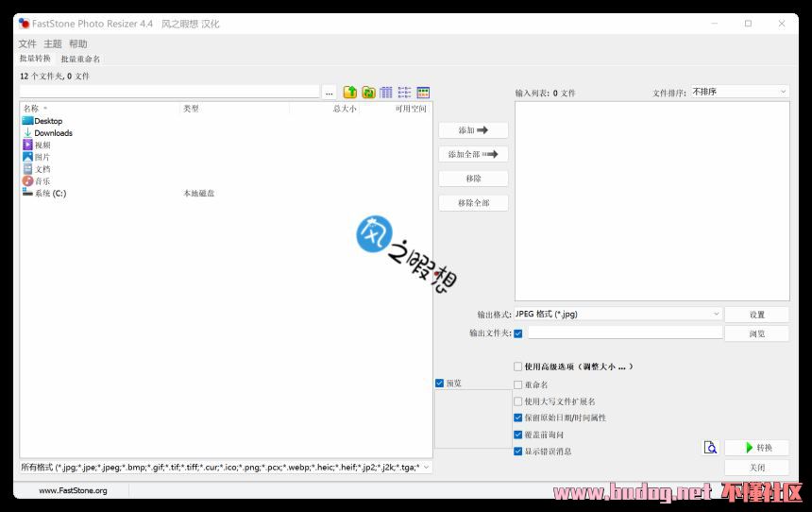The height and width of the screenshot is (512, 812).
Task: Click the 移除全部 button
Action: pyautogui.click(x=473, y=203)
